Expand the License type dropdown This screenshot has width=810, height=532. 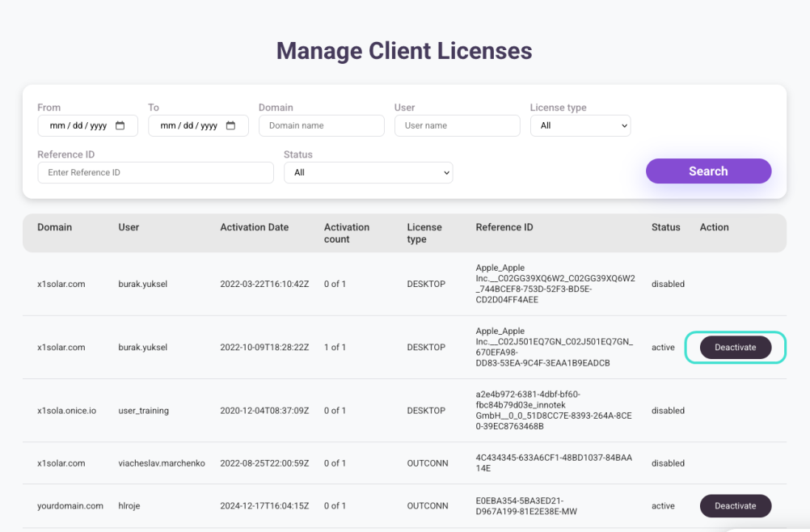pos(580,125)
